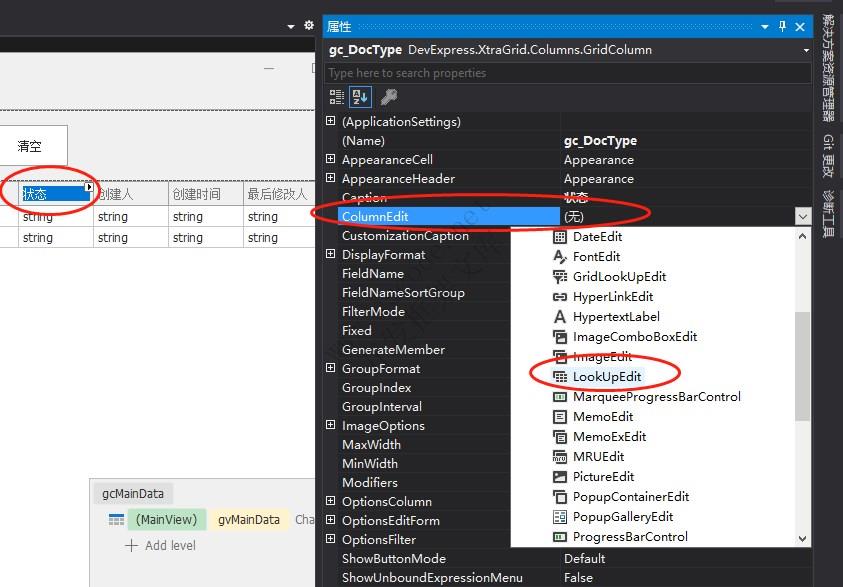Sort properties alphabetically
Screen dimensions: 843x587
point(358,96)
